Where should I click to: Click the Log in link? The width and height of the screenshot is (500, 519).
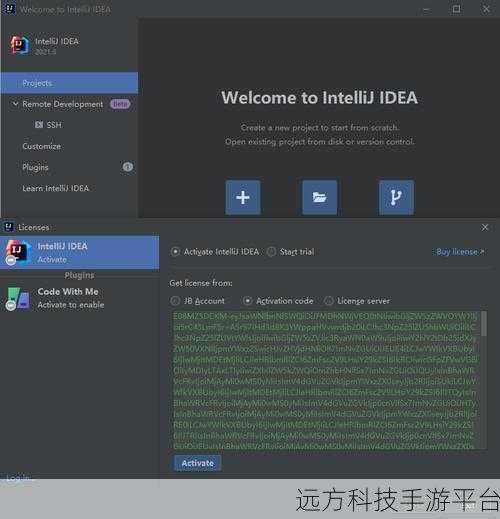(18, 477)
